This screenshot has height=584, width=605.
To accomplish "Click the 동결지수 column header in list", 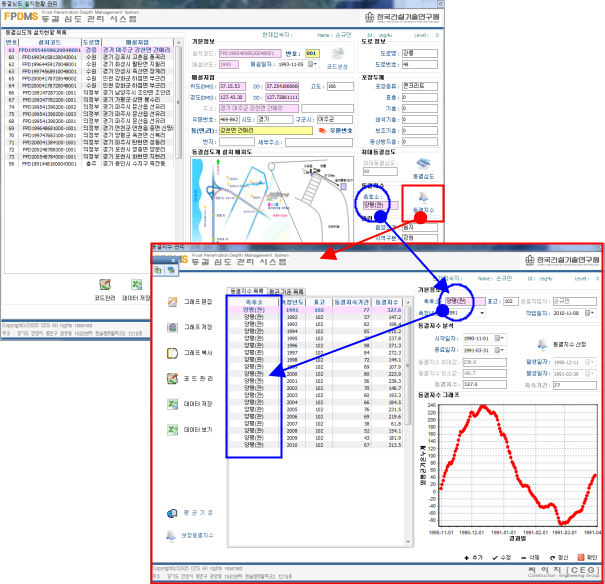I will [x=387, y=302].
